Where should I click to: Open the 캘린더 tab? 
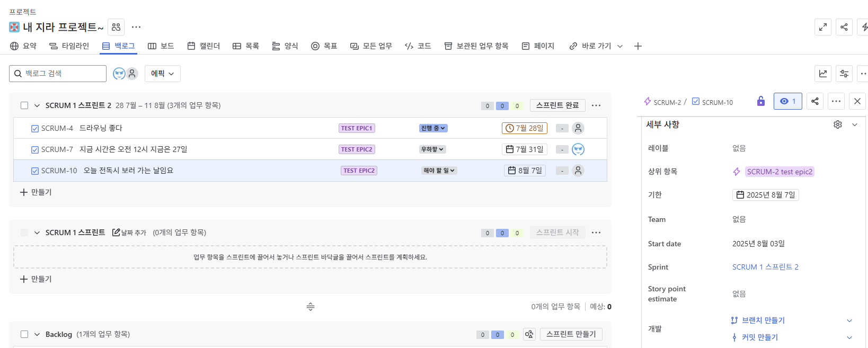coord(203,46)
